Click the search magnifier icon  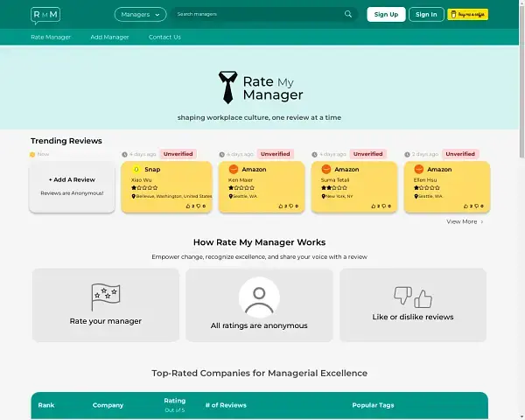pos(348,14)
